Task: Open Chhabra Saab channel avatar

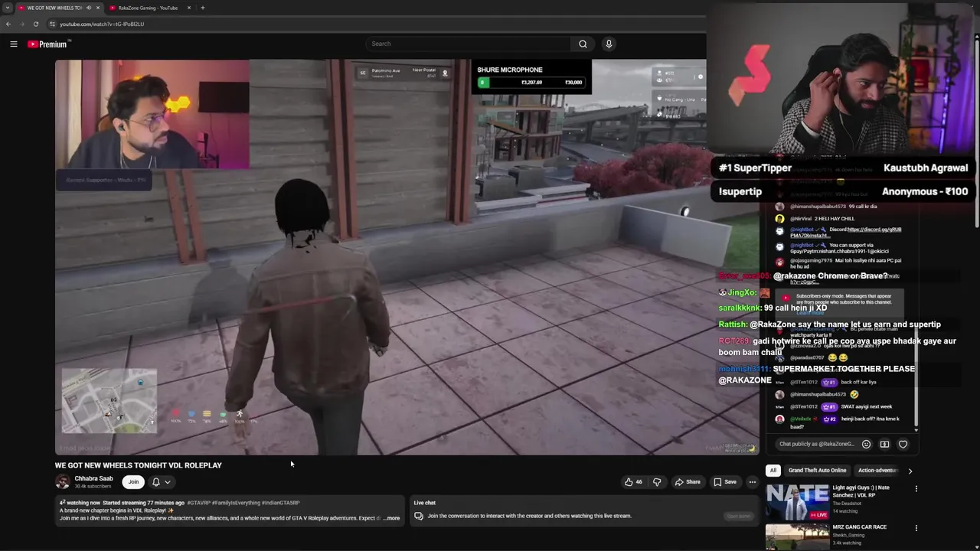Action: (x=62, y=482)
